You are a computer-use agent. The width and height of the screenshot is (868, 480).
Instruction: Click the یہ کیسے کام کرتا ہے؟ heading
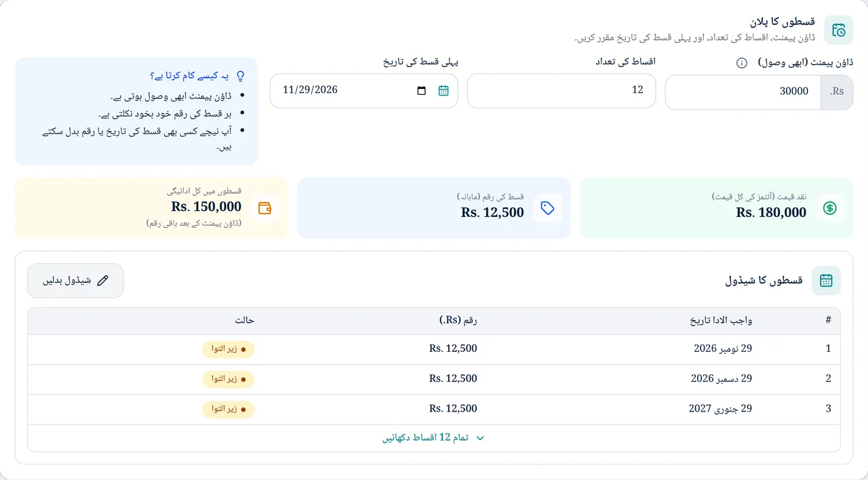pyautogui.click(x=189, y=76)
